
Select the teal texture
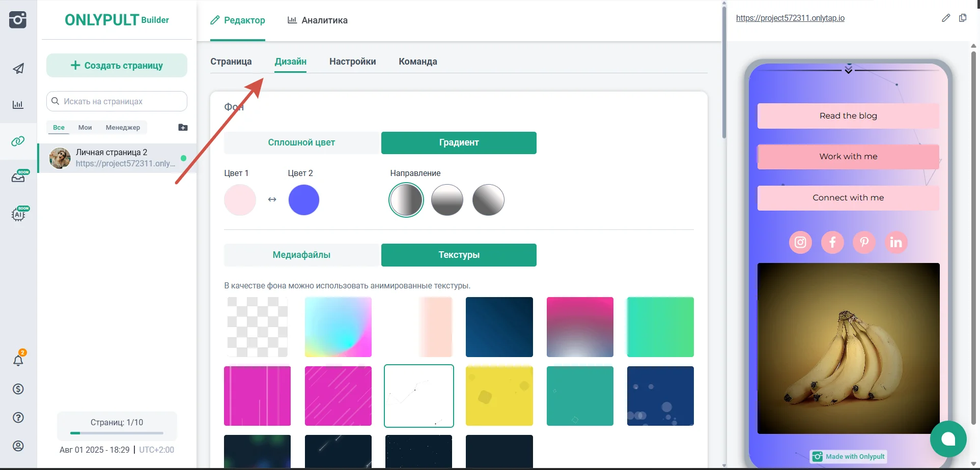coord(580,396)
